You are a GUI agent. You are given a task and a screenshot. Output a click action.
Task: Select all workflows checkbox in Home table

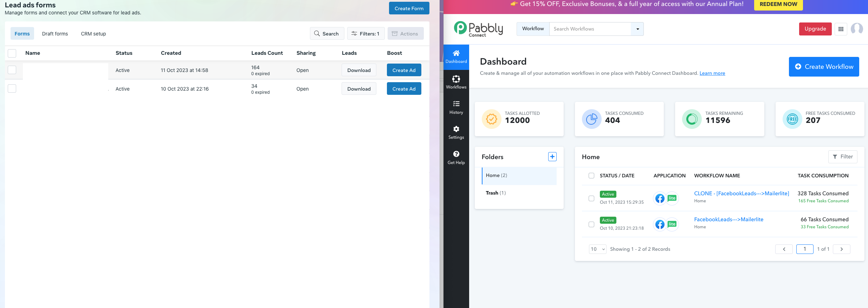591,176
